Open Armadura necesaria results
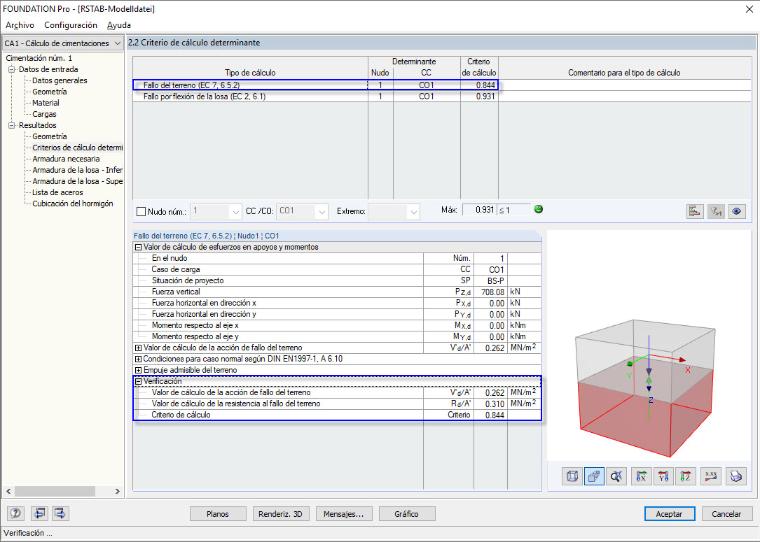Viewport: 760px width, 542px height. (66, 159)
